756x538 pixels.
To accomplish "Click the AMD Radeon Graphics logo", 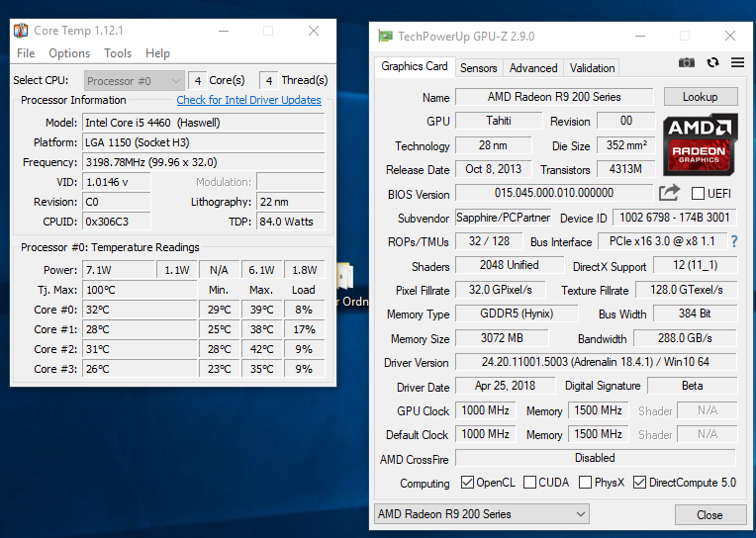I will click(700, 144).
